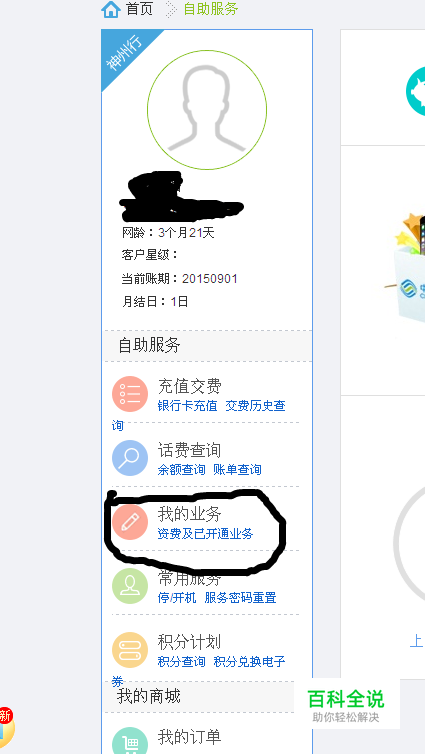Click the 账单查询 link

238,470
